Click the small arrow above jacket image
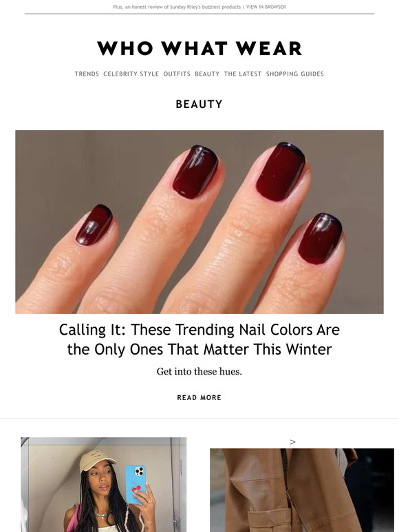The height and width of the screenshot is (532, 399). pos(292,442)
